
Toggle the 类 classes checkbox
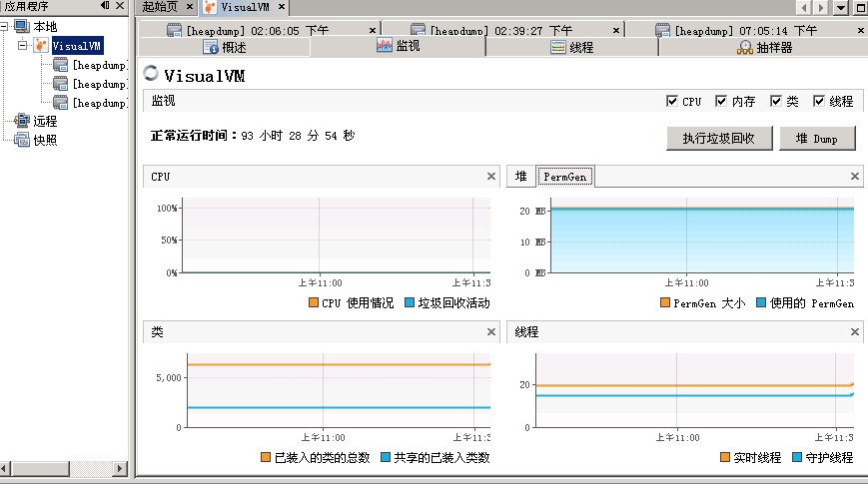pyautogui.click(x=776, y=101)
